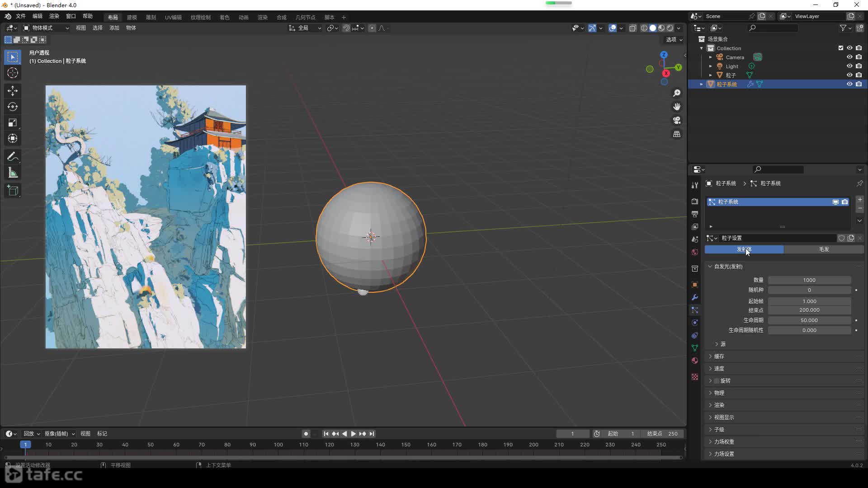Open the 编辑 menu
Image resolution: width=868 pixels, height=488 pixels.
pos(38,16)
